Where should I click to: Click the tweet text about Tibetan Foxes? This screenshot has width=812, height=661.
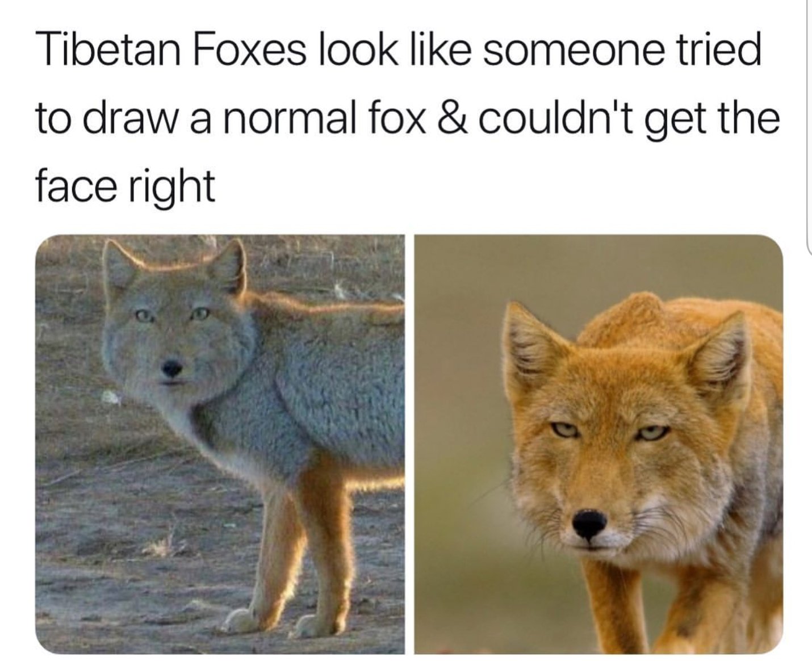point(408,118)
